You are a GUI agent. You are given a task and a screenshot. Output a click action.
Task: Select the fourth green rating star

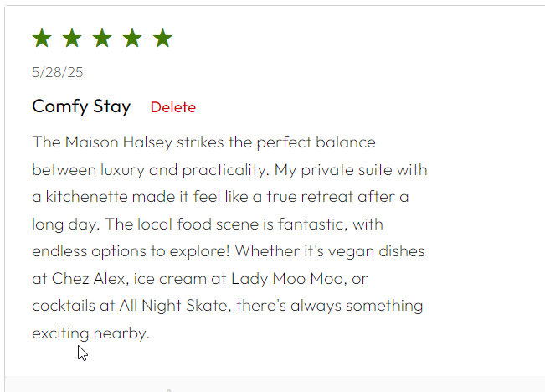coord(132,38)
